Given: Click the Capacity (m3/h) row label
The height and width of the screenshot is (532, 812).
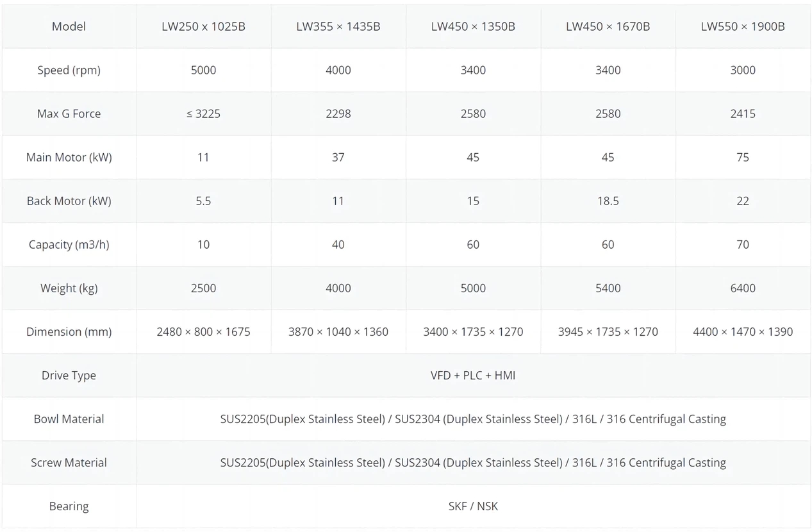Looking at the screenshot, I should click(69, 244).
